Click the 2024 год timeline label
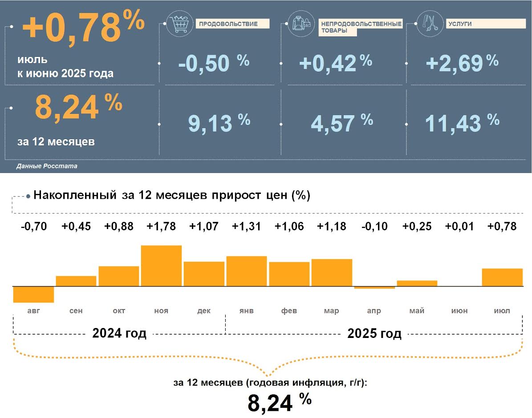Image resolution: width=532 pixels, height=418 pixels. coord(119,333)
